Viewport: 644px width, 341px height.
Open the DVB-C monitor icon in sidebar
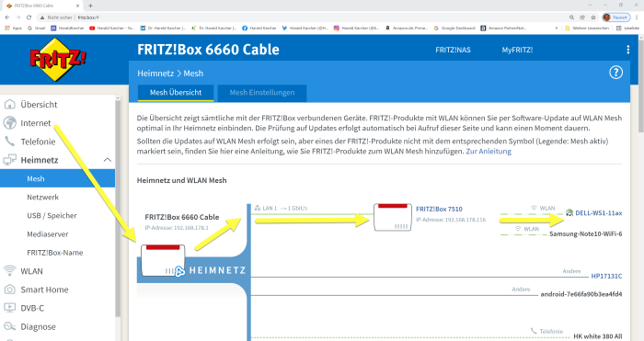click(x=9, y=307)
